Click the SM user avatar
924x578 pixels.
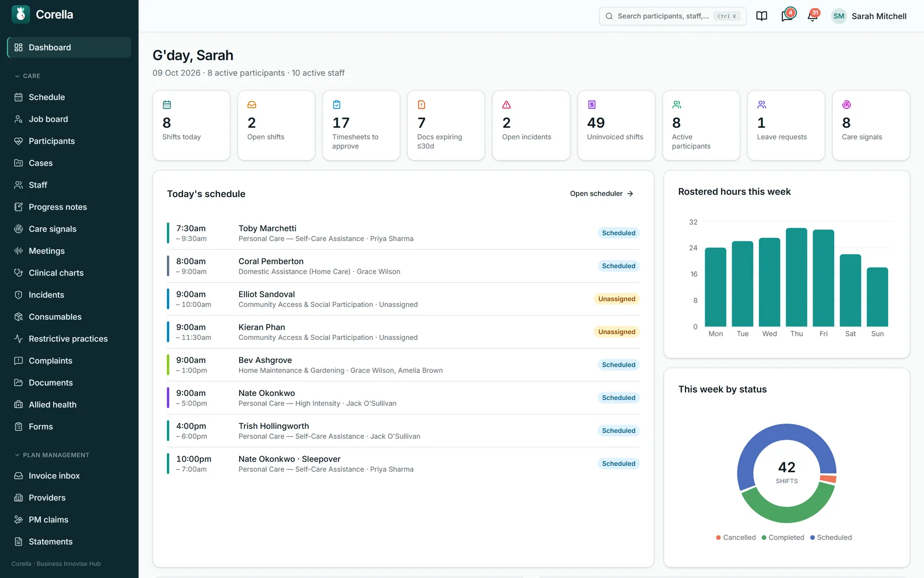click(839, 16)
